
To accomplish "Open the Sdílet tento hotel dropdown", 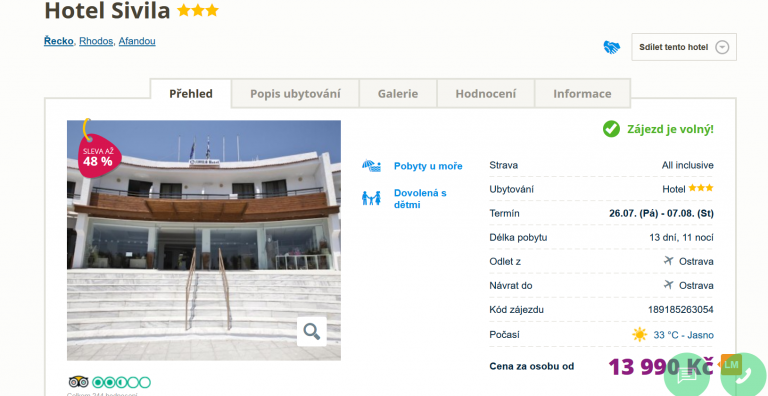I will [684, 47].
